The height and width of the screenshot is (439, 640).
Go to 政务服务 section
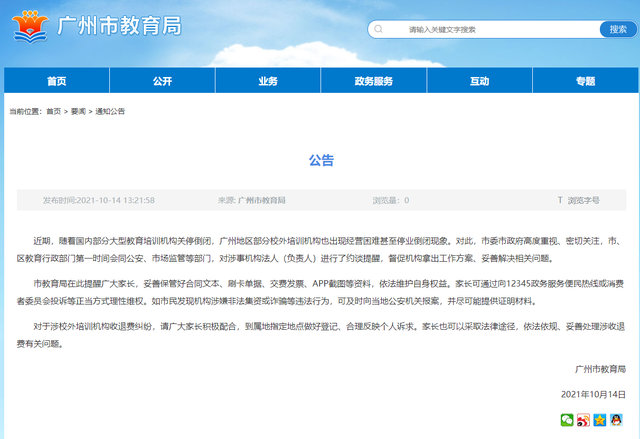tap(373, 81)
